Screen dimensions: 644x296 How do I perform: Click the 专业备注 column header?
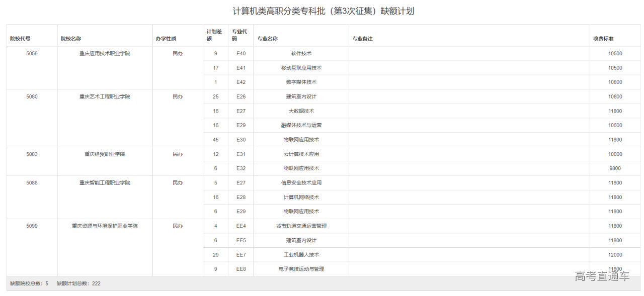point(362,39)
